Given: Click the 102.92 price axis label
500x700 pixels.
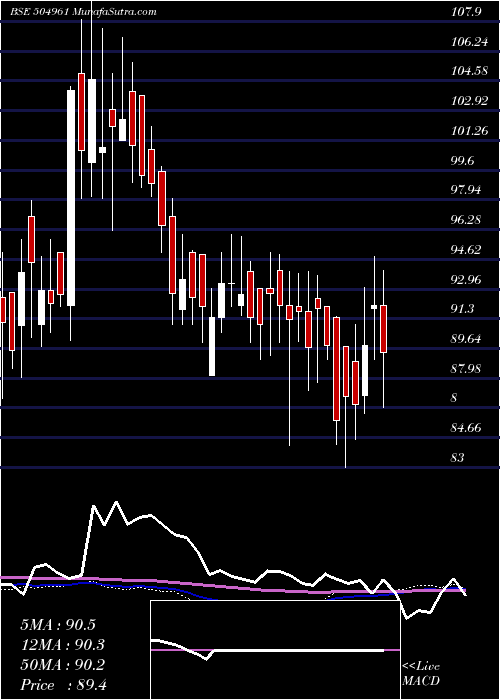Looking at the screenshot, I should (470, 101).
